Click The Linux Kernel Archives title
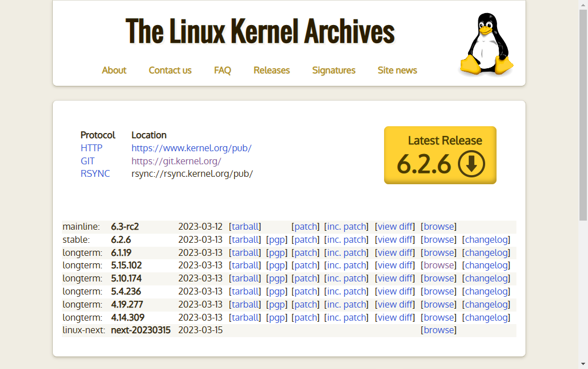This screenshot has width=588, height=369. coord(260,31)
